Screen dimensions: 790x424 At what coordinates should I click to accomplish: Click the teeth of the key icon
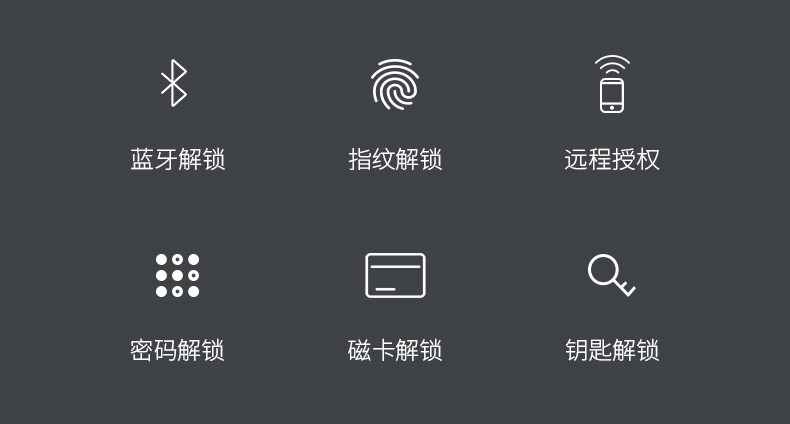pos(628,290)
